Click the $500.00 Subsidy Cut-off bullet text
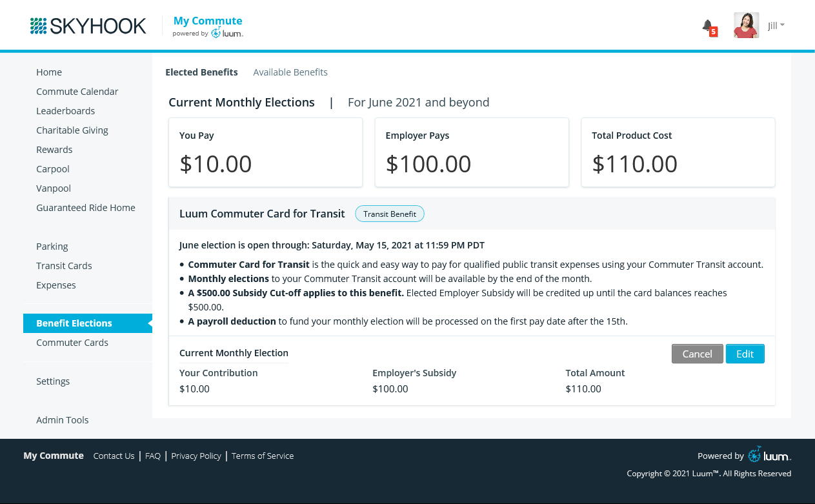This screenshot has height=504, width=815. (x=458, y=300)
